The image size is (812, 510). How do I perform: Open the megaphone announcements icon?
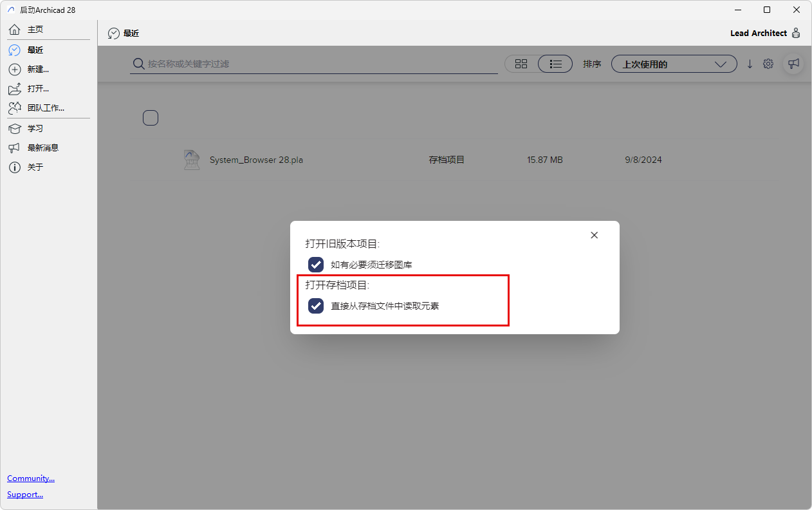[793, 64]
